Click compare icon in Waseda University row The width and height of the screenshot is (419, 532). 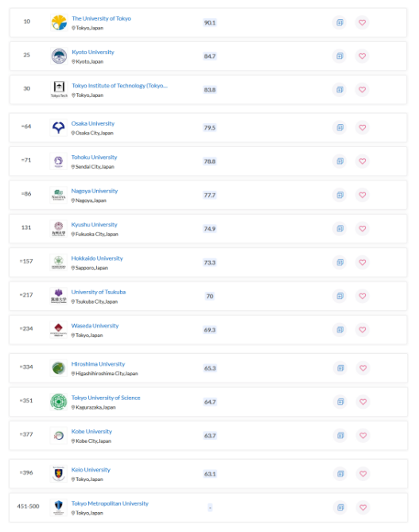(339, 329)
